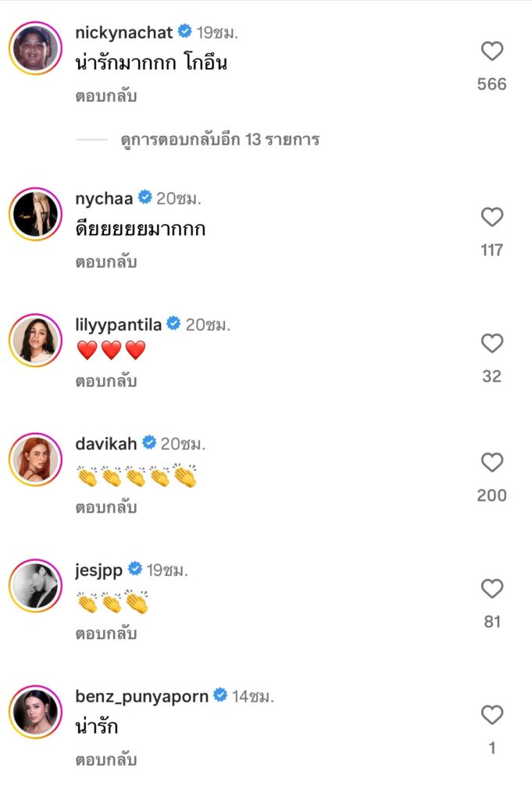This screenshot has width=532, height=800.
Task: Open nickynachat's profile picture
Action: coord(35,48)
